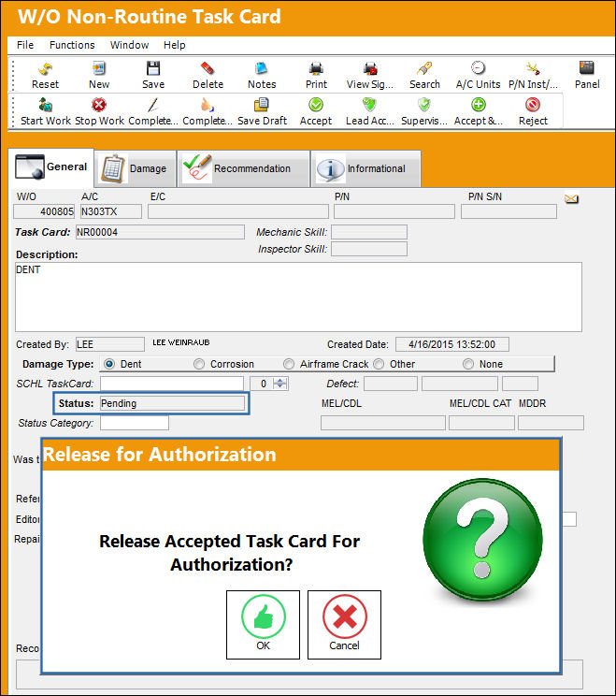Select the Corrosion damage type
The image size is (616, 696).
tap(199, 364)
